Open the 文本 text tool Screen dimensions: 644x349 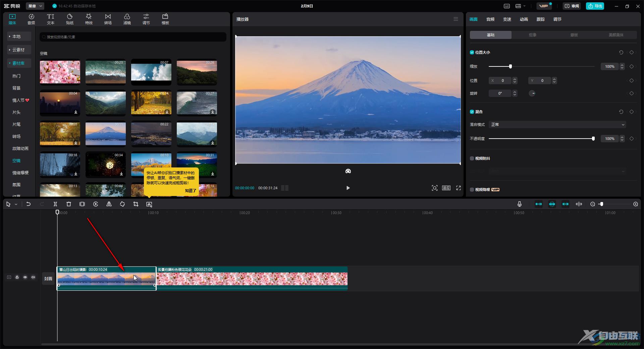click(51, 19)
